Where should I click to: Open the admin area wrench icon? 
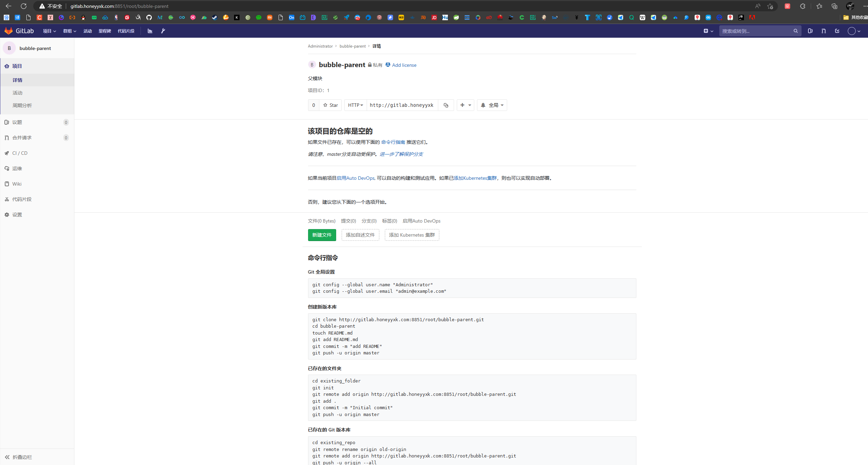[163, 31]
